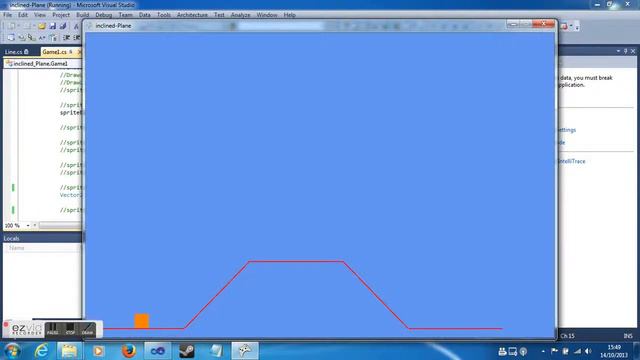Click the IntelliTrace link
640x360 pixels.
click(x=572, y=161)
